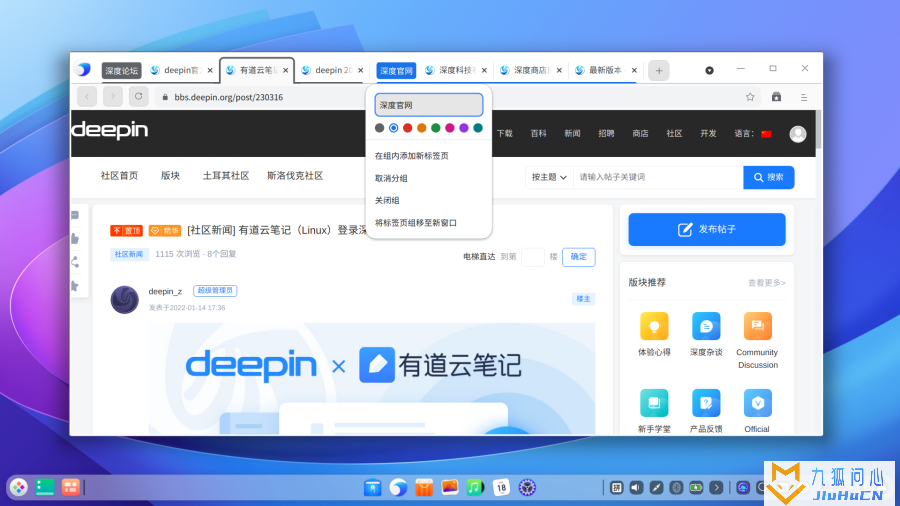Open the calendar icon in the dock
This screenshot has width=900, height=506.
tap(501, 488)
